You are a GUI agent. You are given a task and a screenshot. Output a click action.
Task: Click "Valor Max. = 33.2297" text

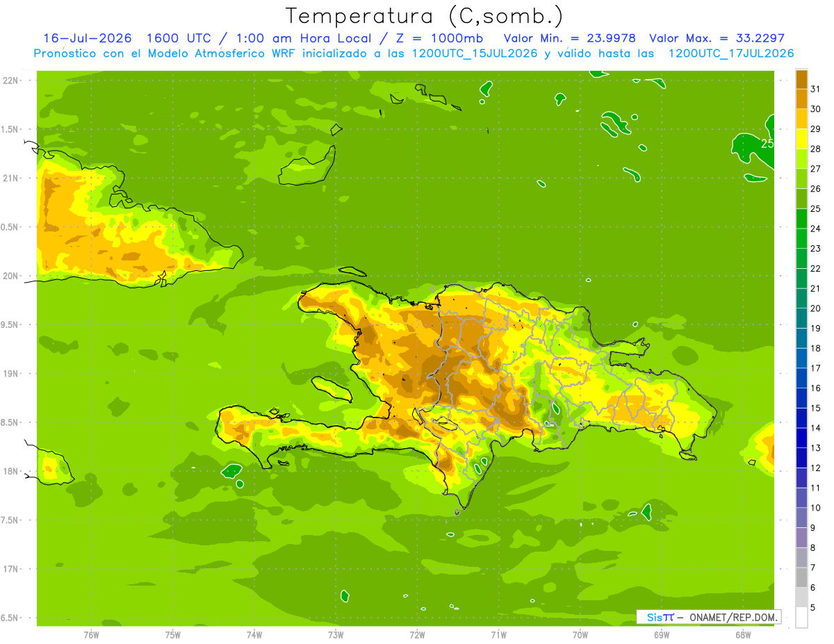pyautogui.click(x=717, y=38)
